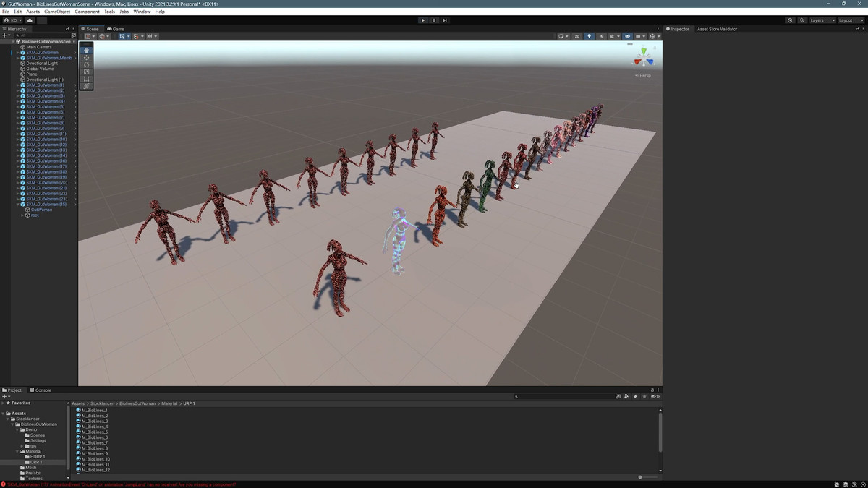Select the M_BioLines_5 material asset

(95, 432)
